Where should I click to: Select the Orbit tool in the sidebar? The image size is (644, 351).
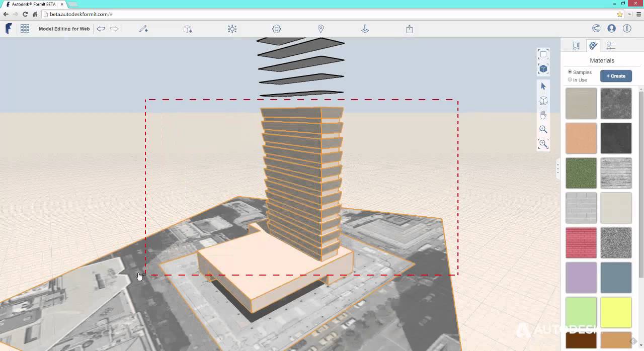coord(543,100)
